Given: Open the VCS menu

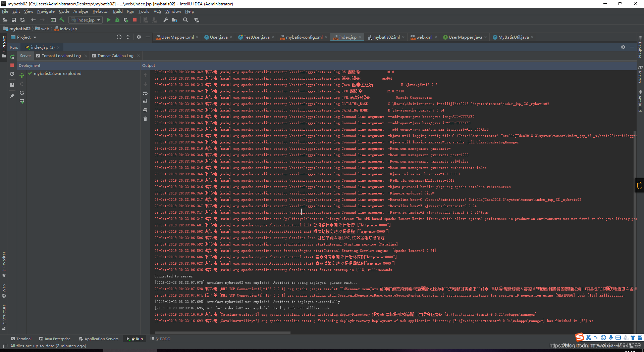Looking at the screenshot, I should [157, 11].
